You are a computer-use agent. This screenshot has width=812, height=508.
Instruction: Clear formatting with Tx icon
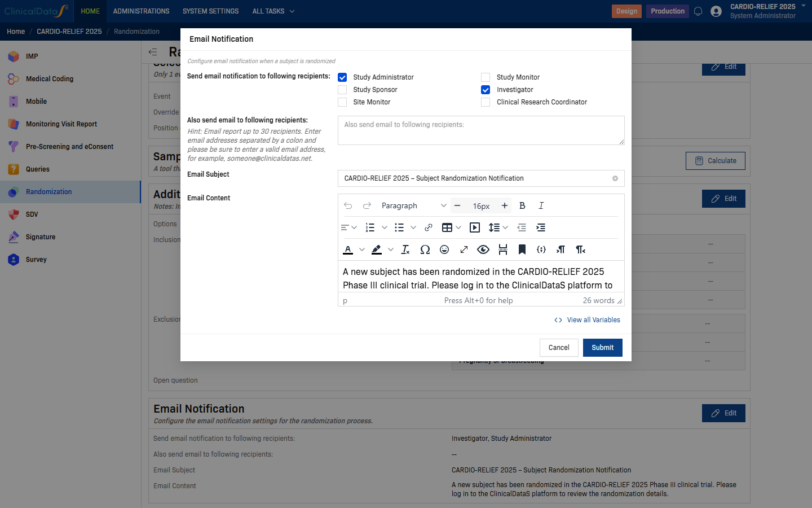point(405,249)
